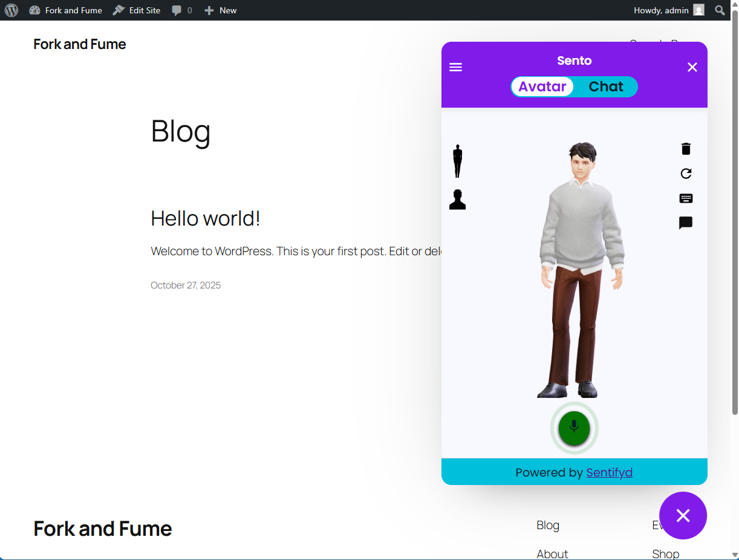Open the speech bubble icon in the widget

686,223
